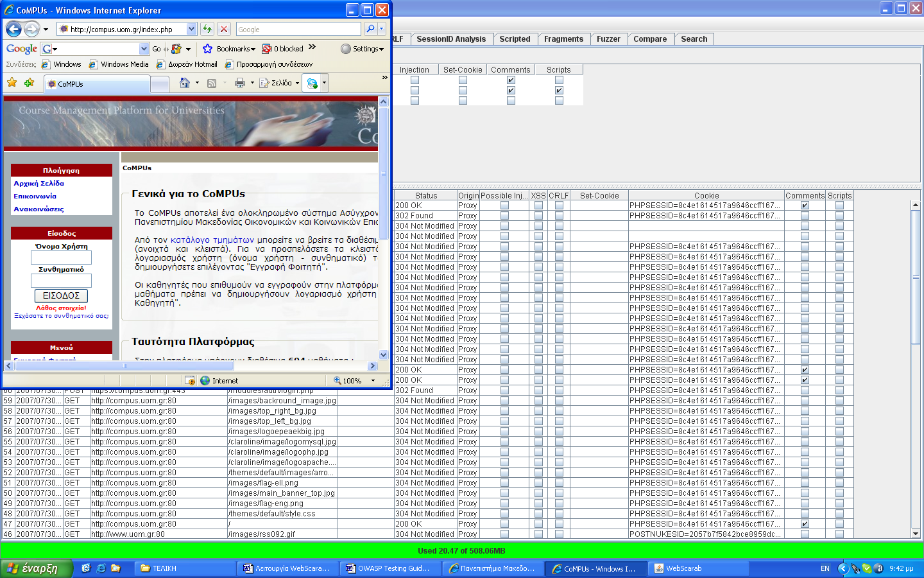924x578 pixels.
Task: Click the Google toolbar logo
Action: (x=21, y=49)
